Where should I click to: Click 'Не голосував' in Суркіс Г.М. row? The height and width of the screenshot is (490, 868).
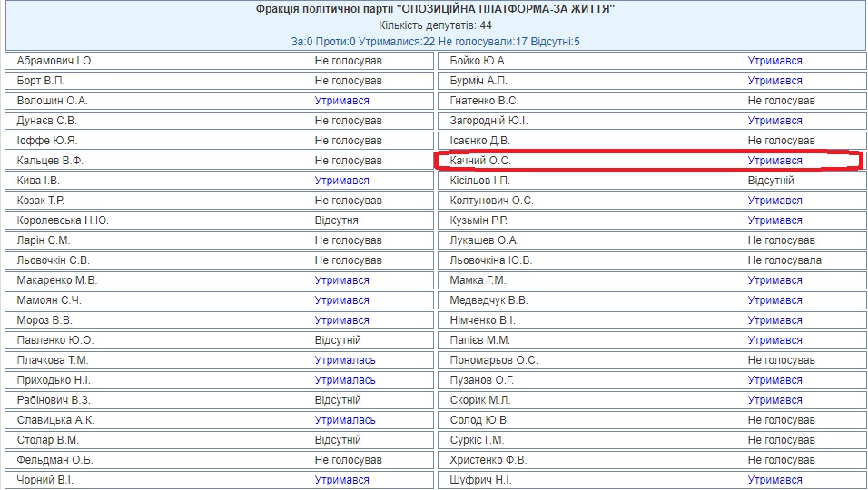[782, 440]
